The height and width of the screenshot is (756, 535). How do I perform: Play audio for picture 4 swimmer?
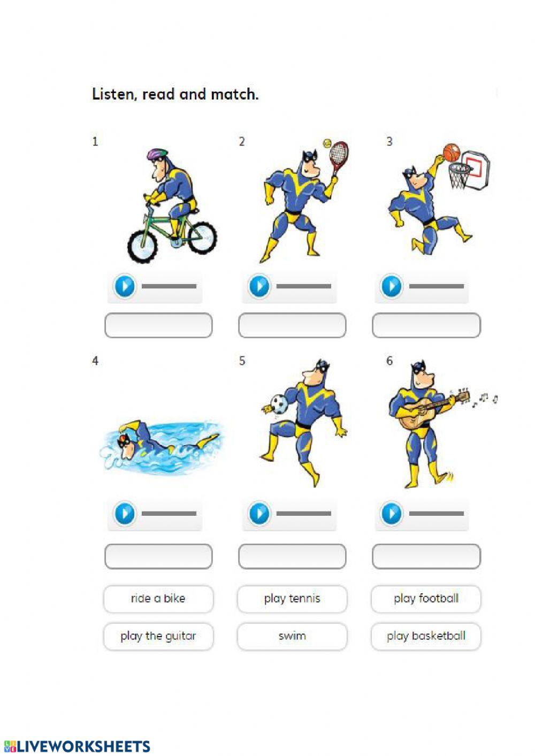click(125, 514)
